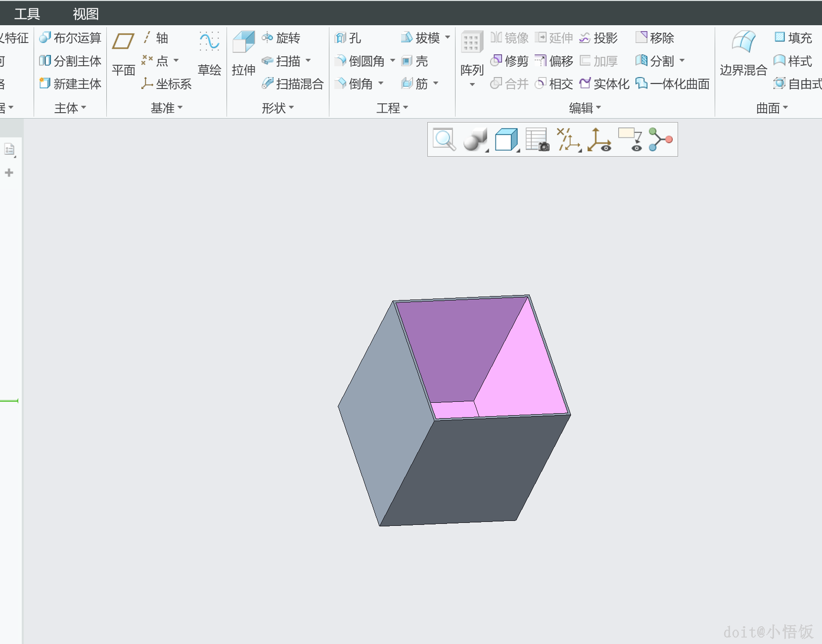Toggle spin center display icon
Image resolution: width=822 pixels, height=644 pixels.
599,140
